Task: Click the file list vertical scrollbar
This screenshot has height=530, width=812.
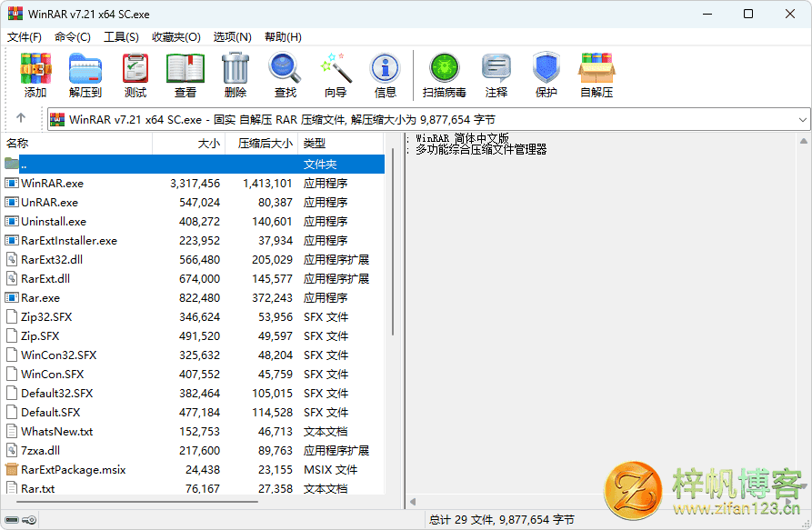Action: 393,242
